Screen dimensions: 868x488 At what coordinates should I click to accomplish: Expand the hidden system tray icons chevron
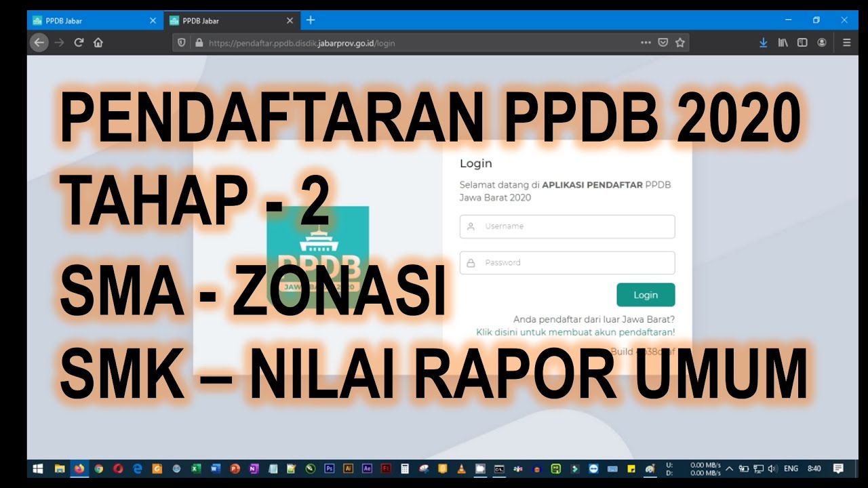tap(729, 468)
